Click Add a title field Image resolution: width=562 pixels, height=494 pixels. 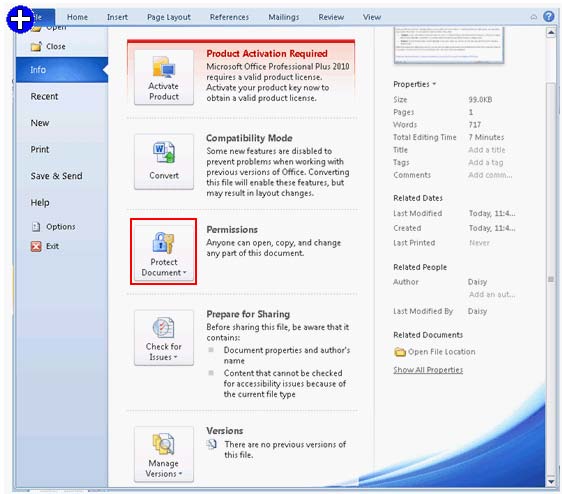click(x=486, y=150)
